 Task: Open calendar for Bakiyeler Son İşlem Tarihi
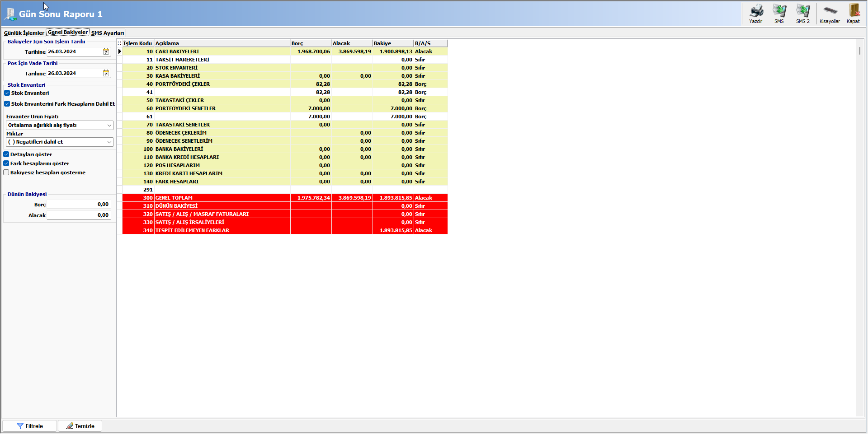106,51
